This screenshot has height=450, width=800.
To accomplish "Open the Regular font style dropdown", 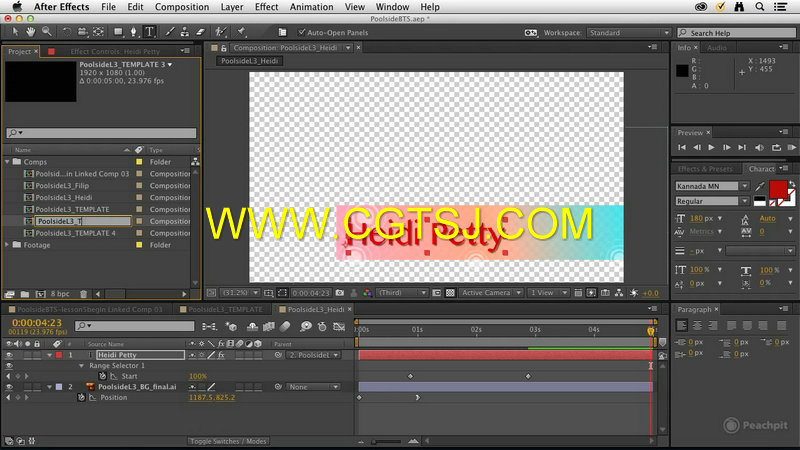I will tap(712, 201).
